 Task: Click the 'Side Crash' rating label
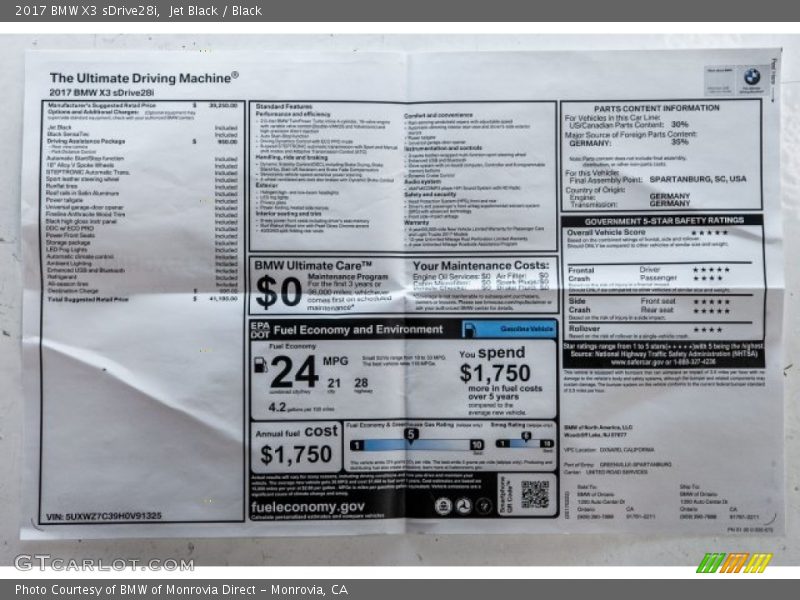(580, 305)
